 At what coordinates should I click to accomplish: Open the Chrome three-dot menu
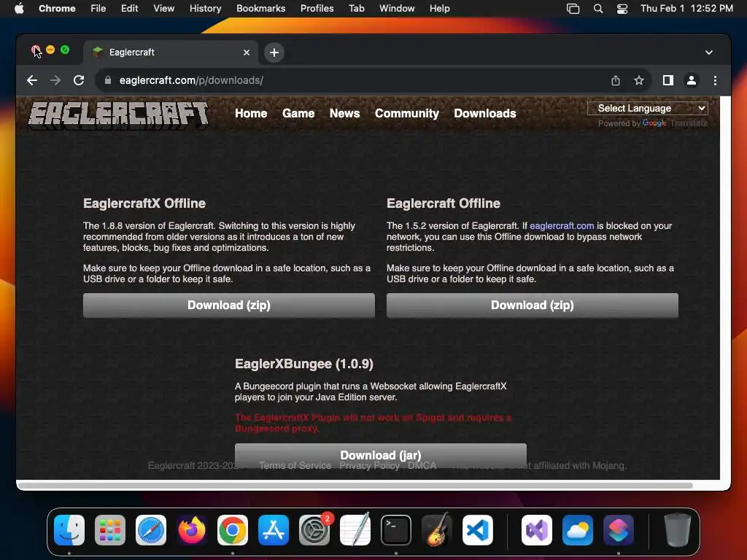coord(715,80)
